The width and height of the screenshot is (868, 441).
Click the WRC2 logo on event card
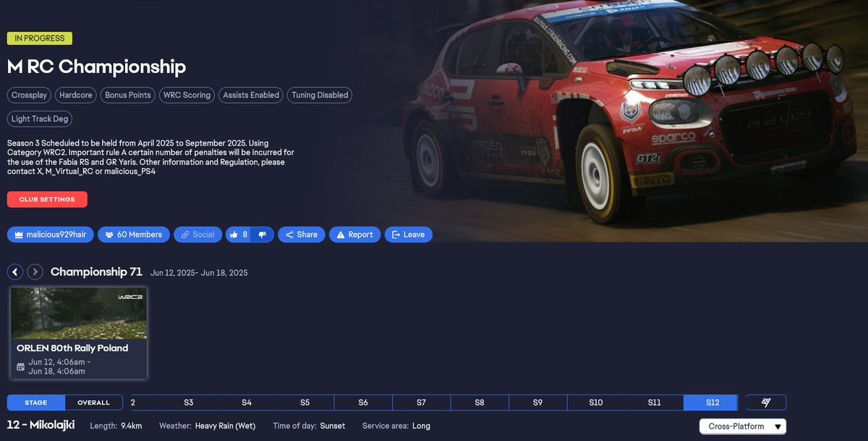click(129, 297)
